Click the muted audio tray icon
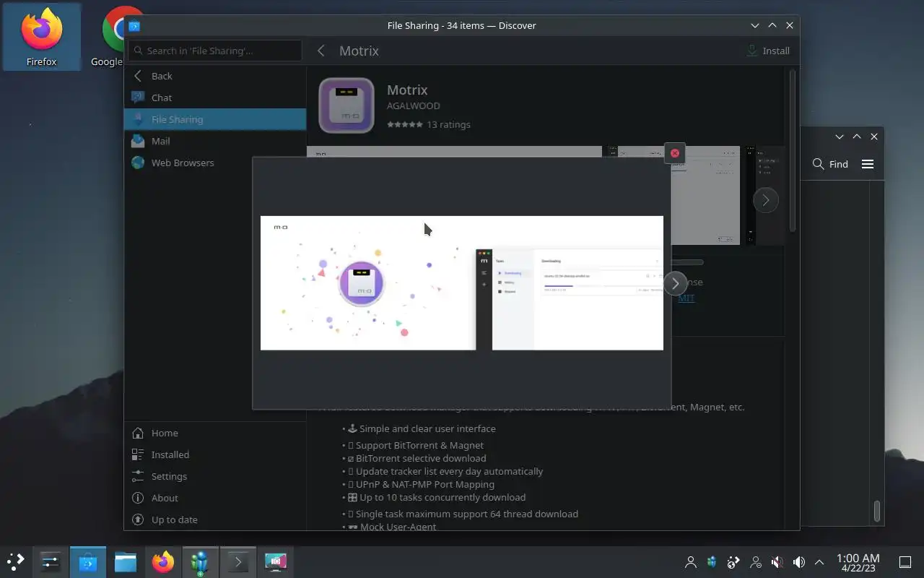The image size is (924, 578). (x=777, y=561)
